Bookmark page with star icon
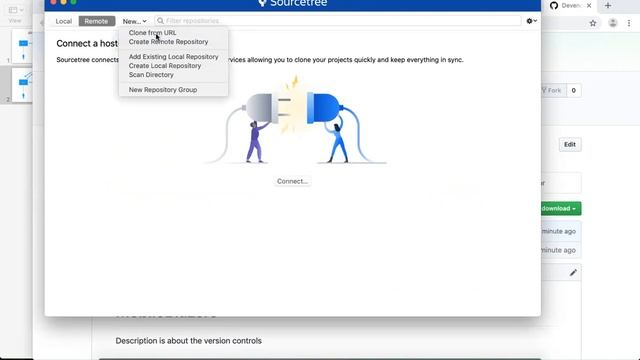Viewport: 640px width, 360px height. [593, 23]
